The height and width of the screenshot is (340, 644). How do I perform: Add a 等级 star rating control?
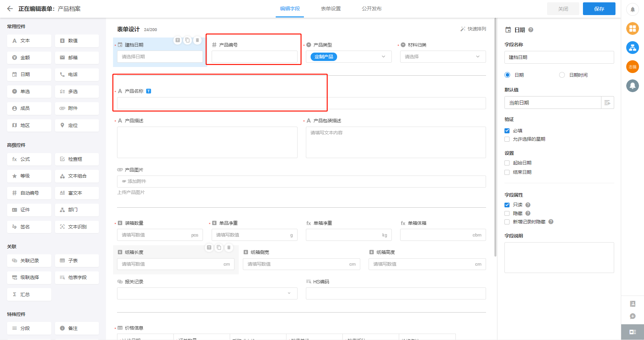pos(29,176)
